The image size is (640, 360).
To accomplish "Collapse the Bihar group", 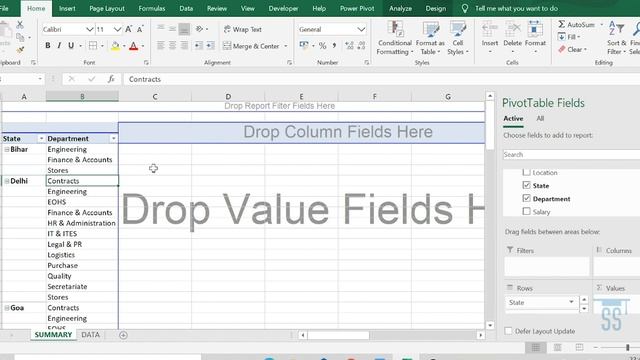I will [x=7, y=149].
